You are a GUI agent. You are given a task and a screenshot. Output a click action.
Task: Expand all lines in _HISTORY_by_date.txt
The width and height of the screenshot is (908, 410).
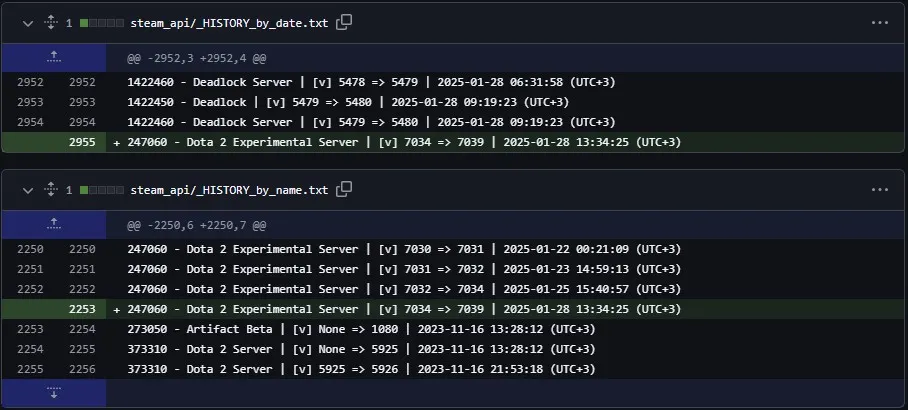click(50, 23)
